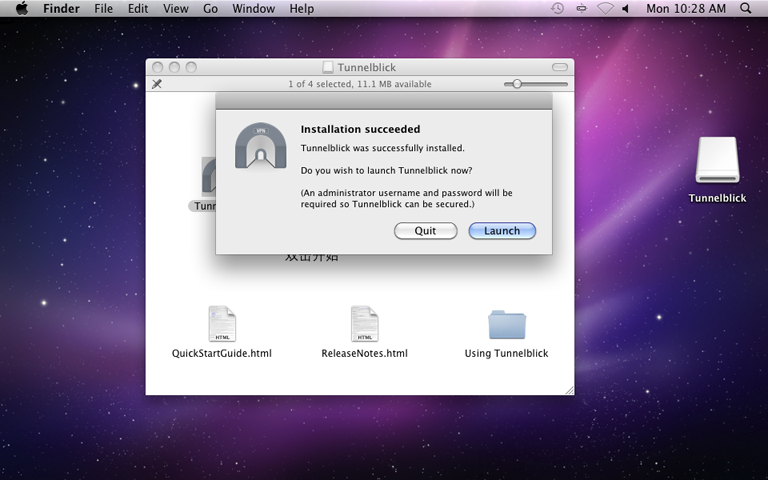Click the toolbar toggle pill button
Viewport: 768px width, 480px height.
click(560, 67)
